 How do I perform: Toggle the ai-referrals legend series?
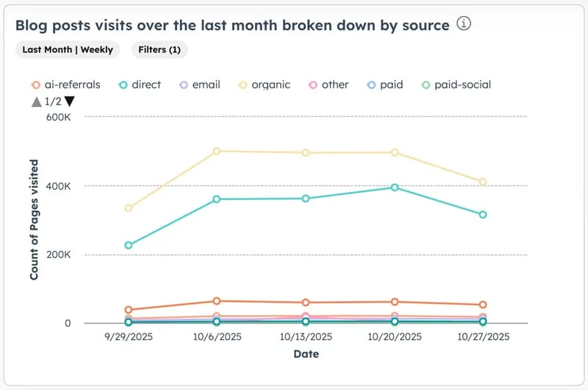65,85
